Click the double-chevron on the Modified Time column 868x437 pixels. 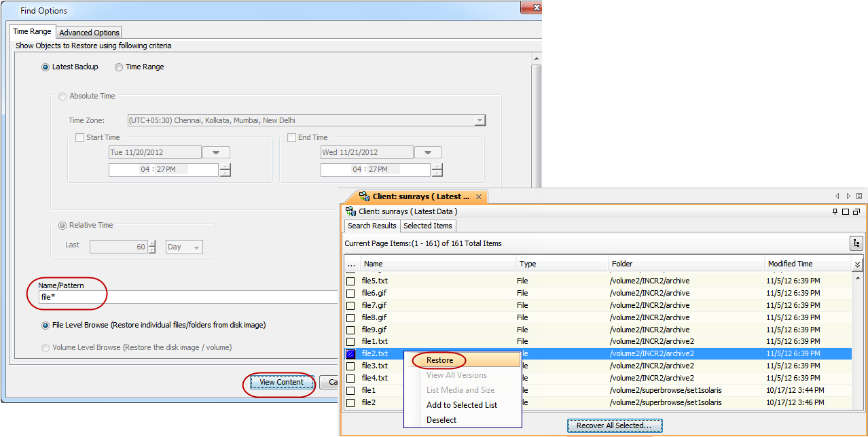(x=857, y=264)
